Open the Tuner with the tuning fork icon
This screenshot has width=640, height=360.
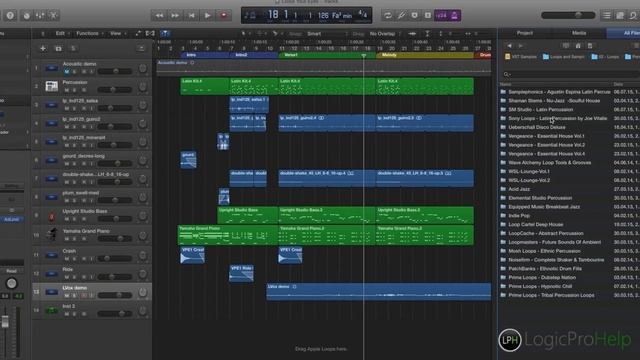[401, 16]
